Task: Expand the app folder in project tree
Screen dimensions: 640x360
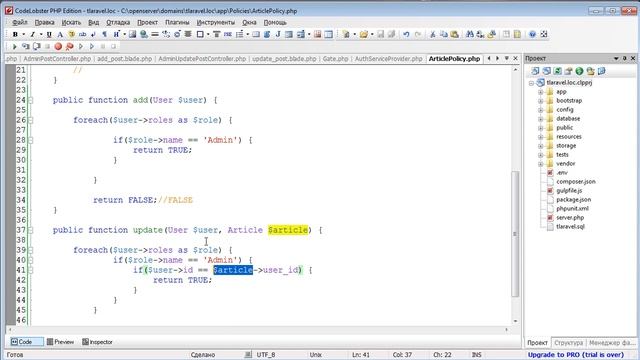Action: point(540,92)
